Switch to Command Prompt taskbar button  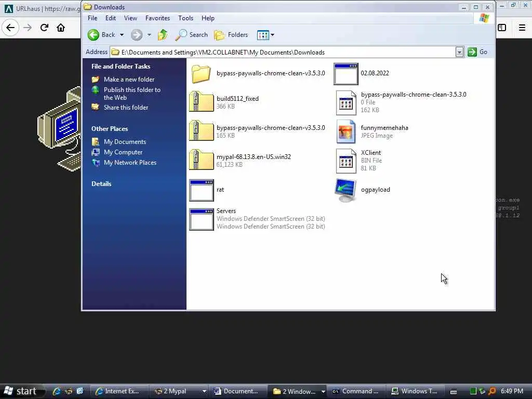tap(356, 391)
